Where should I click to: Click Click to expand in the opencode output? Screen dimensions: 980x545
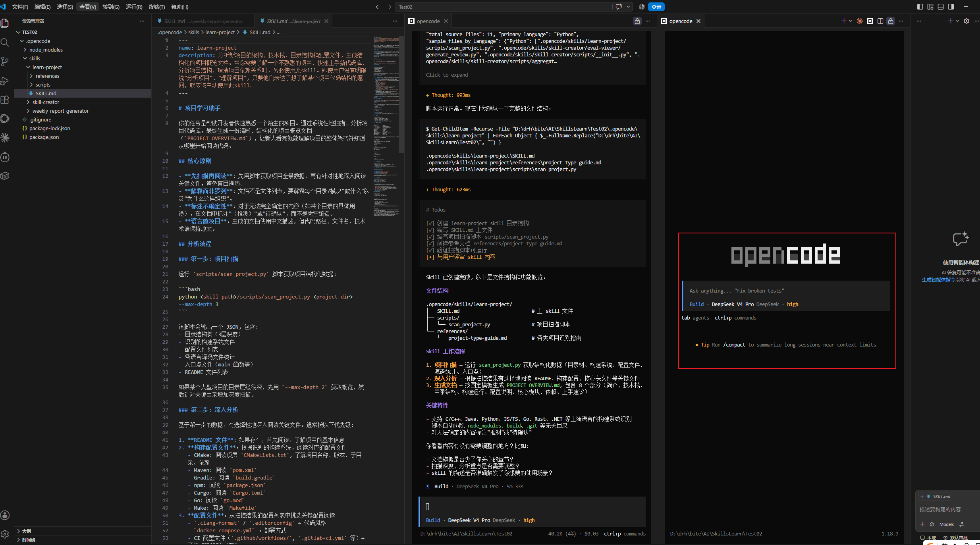pos(447,75)
